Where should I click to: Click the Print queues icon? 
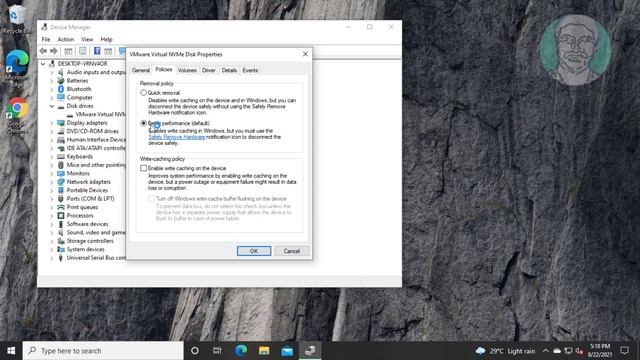[61, 207]
